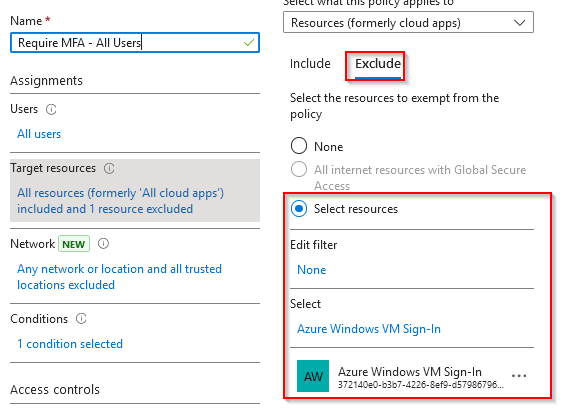
Task: Expand dropdown using the chevron arrow
Action: (x=519, y=23)
